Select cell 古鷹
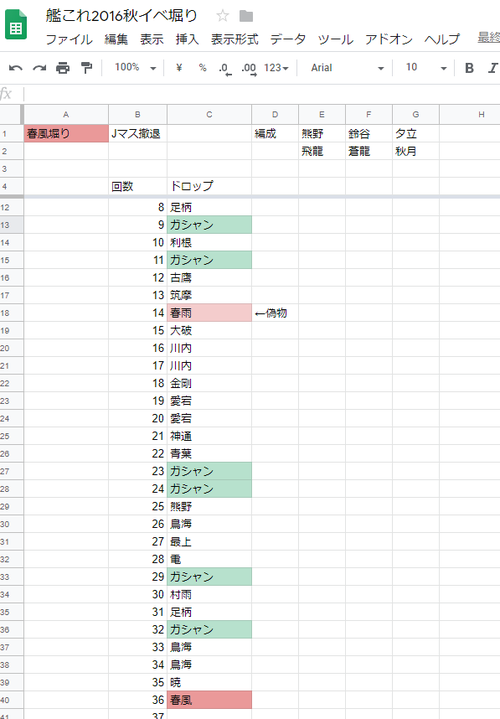The width and height of the screenshot is (500, 719). click(x=209, y=277)
